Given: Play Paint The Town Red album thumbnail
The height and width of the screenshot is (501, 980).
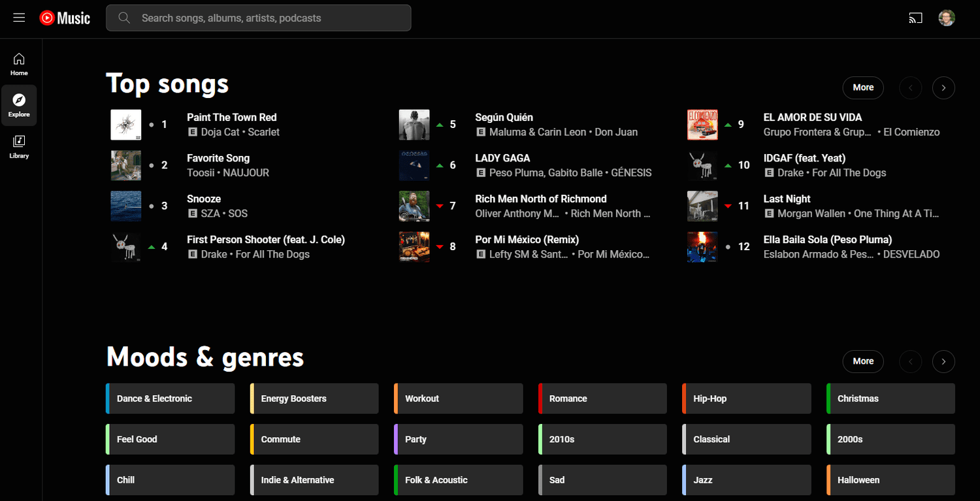Looking at the screenshot, I should pyautogui.click(x=126, y=125).
